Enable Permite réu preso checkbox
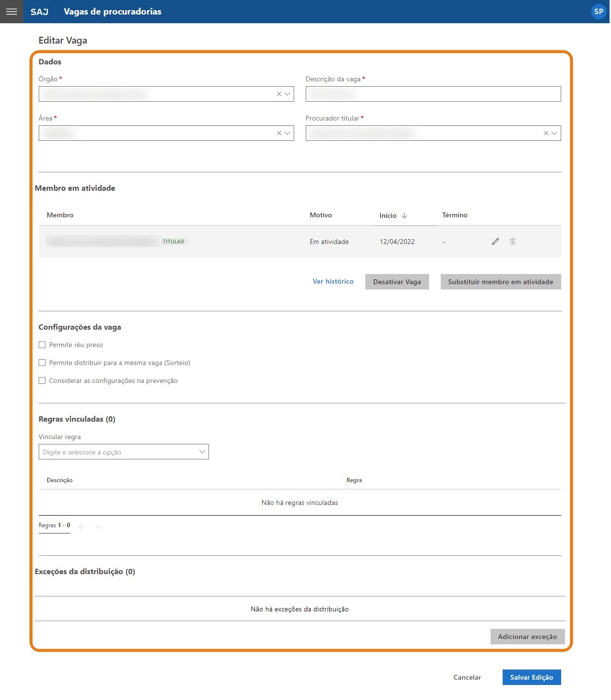Image resolution: width=611 pixels, height=700 pixels. pos(42,345)
